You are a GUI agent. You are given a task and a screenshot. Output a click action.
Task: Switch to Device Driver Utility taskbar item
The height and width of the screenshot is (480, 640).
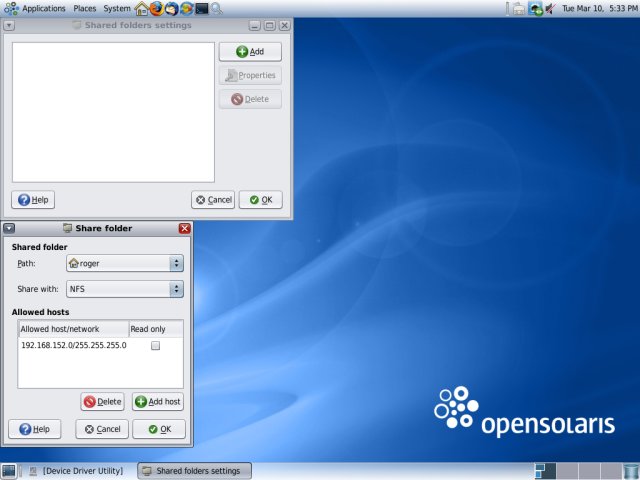[77, 471]
